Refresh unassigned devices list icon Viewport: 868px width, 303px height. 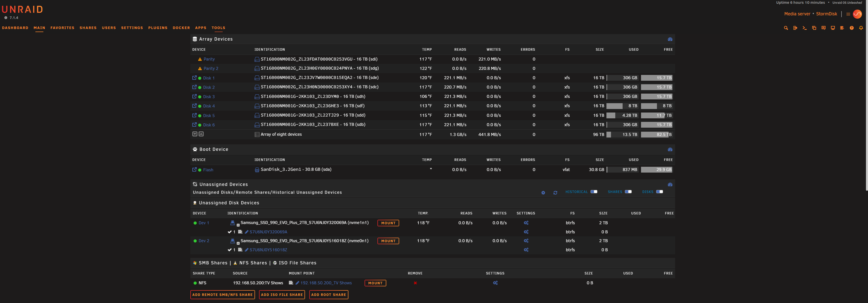pos(555,193)
